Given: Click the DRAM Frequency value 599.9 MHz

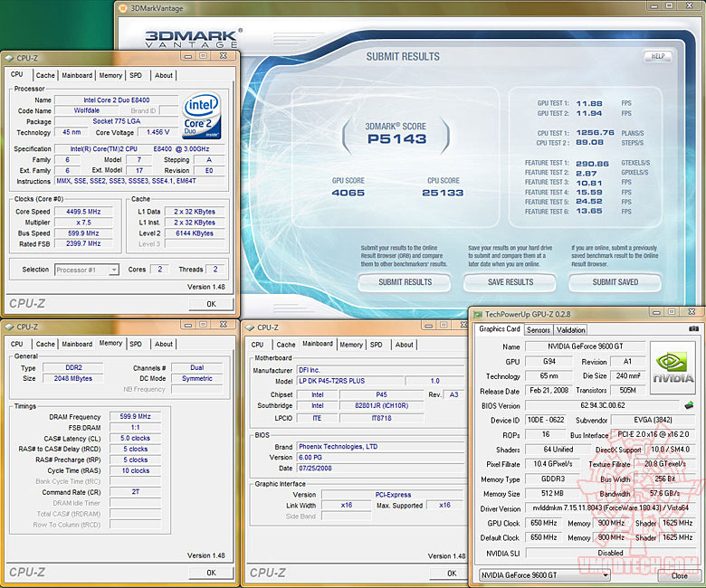Looking at the screenshot, I should [135, 417].
